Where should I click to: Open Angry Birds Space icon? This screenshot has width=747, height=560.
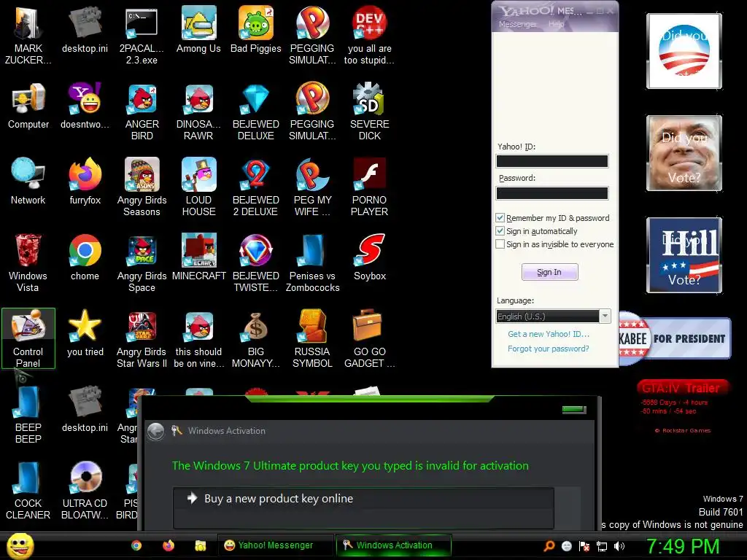(142, 262)
